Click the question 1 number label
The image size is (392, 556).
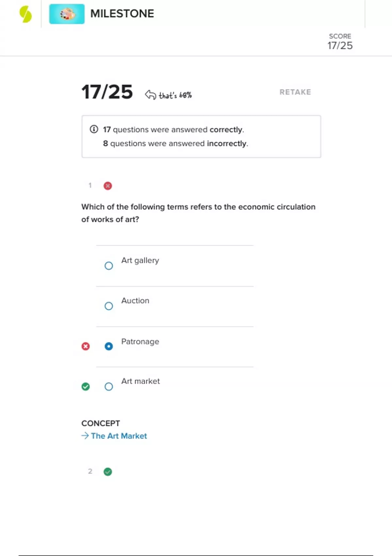[x=90, y=185]
